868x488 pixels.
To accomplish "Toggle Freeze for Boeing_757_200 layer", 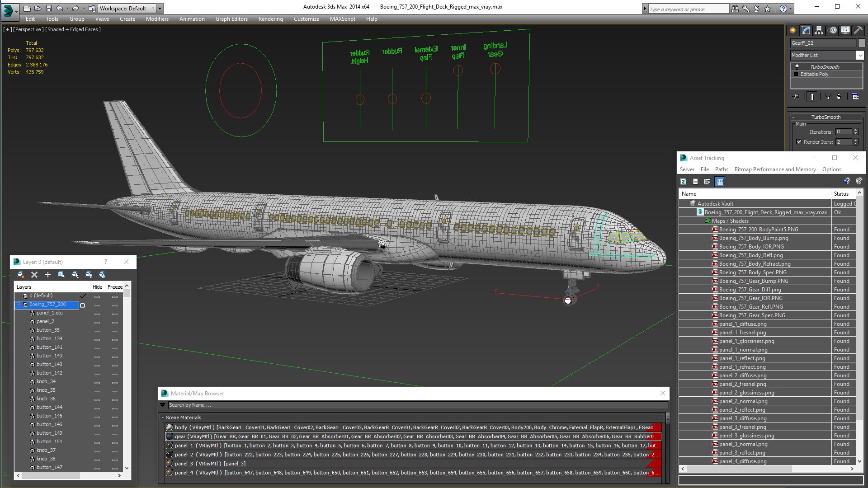I will pos(115,305).
